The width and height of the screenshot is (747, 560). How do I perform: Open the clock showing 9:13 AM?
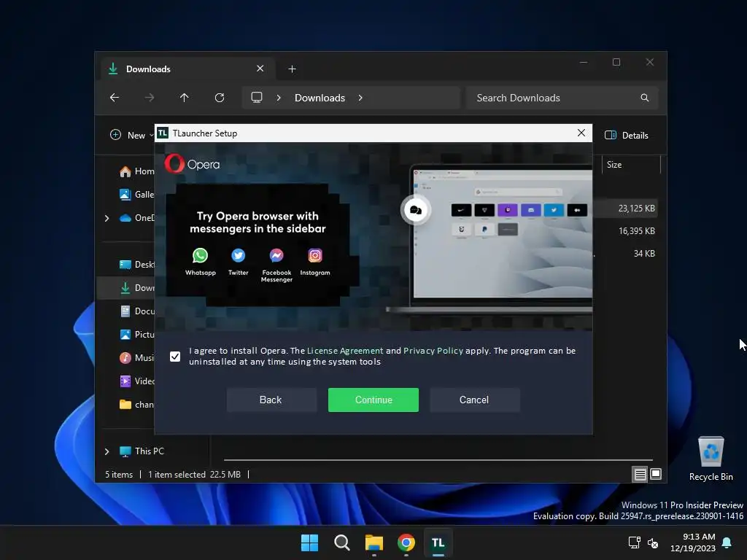[x=693, y=542]
